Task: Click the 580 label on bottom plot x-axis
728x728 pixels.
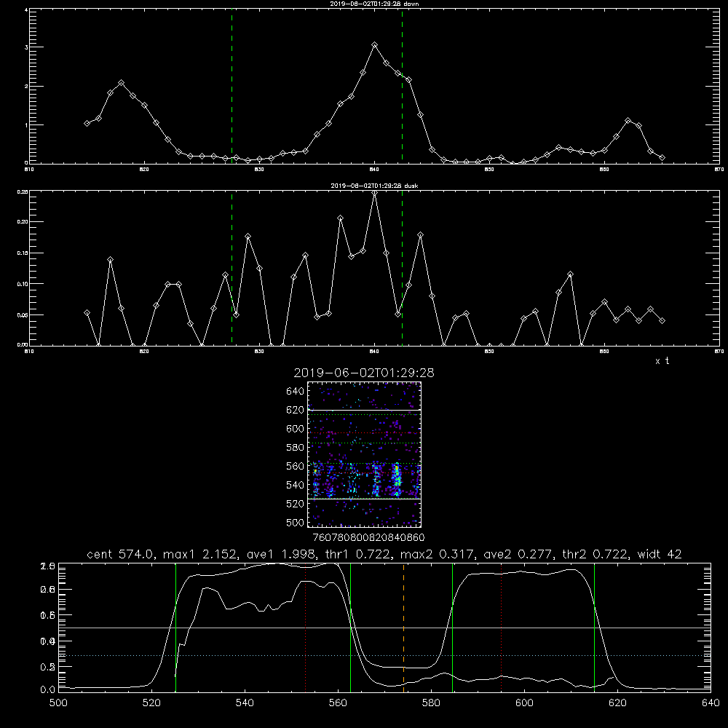Action: (x=431, y=703)
